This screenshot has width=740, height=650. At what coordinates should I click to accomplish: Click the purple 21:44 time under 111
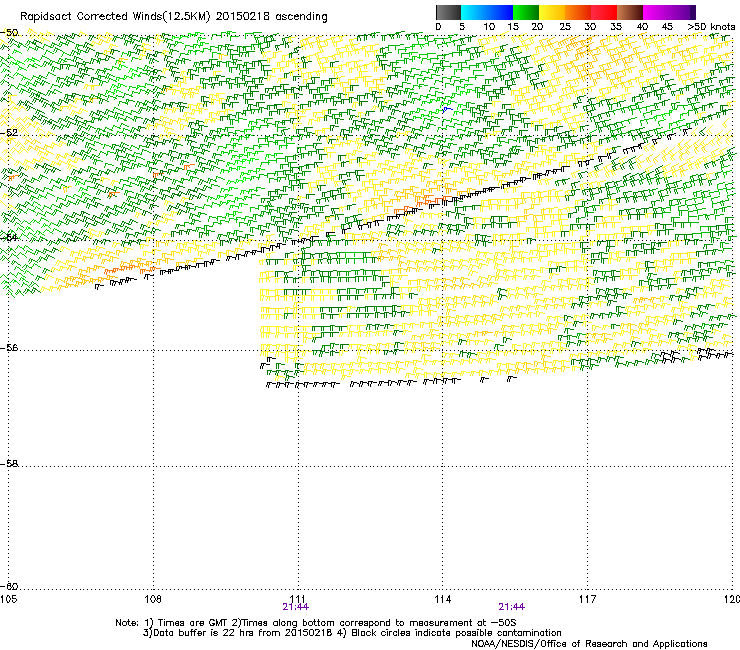point(295,607)
